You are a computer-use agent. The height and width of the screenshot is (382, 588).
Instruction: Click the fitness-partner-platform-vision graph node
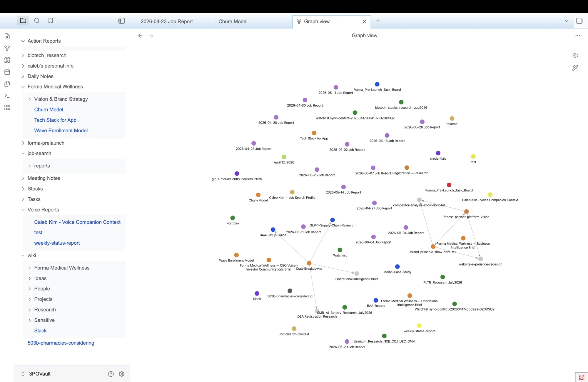466,211
